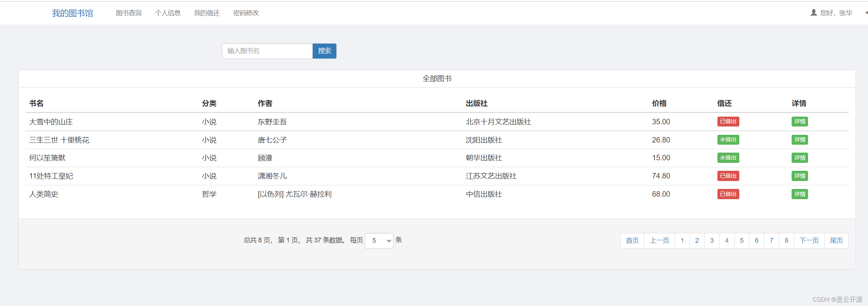The height and width of the screenshot is (306, 868).
Task: Select the book title 大雪中的山庄
Action: [51, 122]
